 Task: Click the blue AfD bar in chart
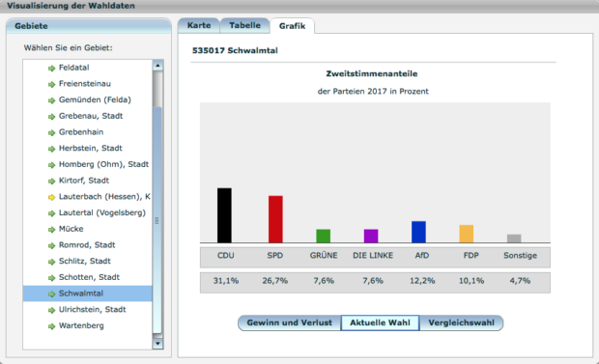pos(418,232)
